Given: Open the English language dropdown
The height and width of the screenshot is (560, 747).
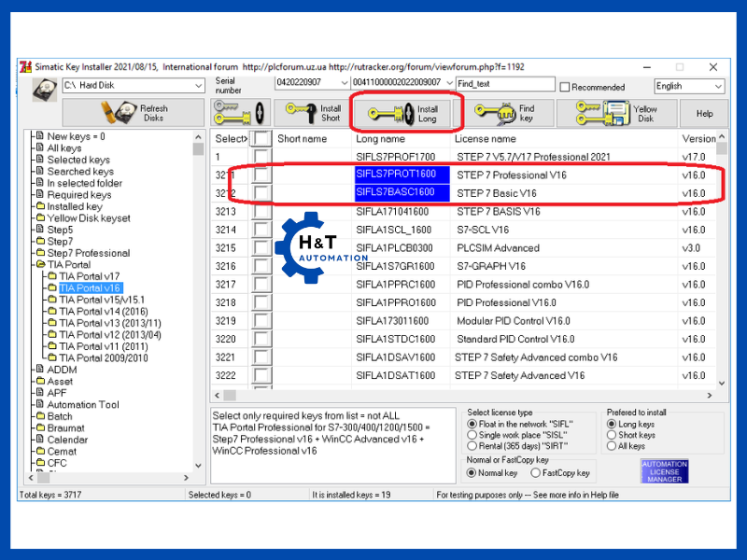Looking at the screenshot, I should (717, 86).
